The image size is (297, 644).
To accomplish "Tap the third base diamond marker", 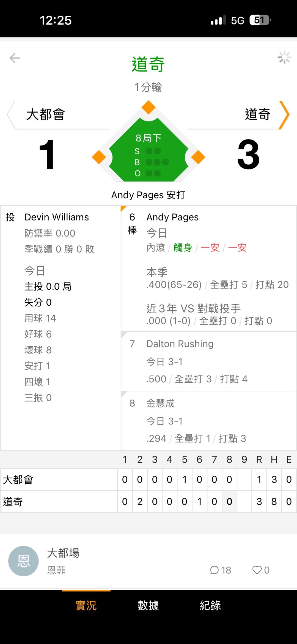I will tap(99, 157).
